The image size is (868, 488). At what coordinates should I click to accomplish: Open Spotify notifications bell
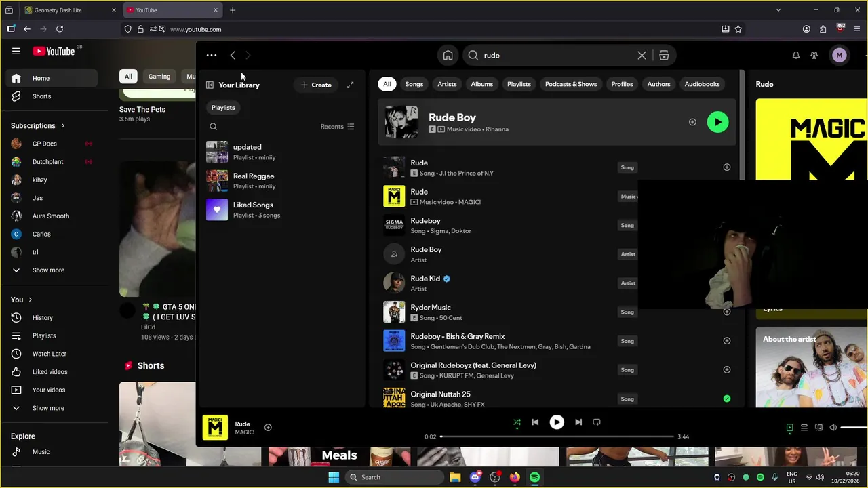(796, 56)
